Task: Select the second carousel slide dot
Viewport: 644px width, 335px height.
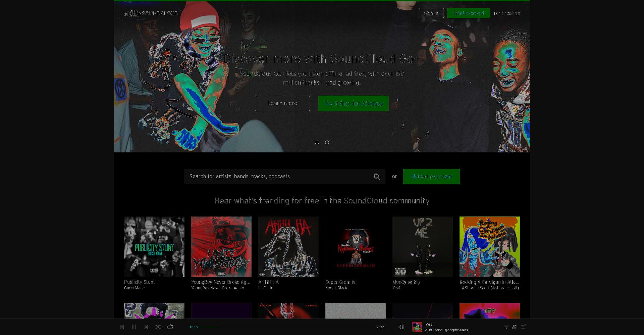Action: (327, 142)
